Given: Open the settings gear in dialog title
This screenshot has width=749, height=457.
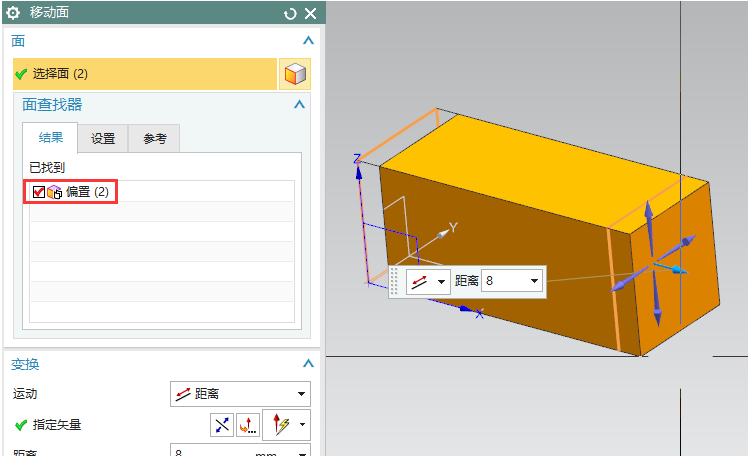Looking at the screenshot, I should (x=13, y=13).
